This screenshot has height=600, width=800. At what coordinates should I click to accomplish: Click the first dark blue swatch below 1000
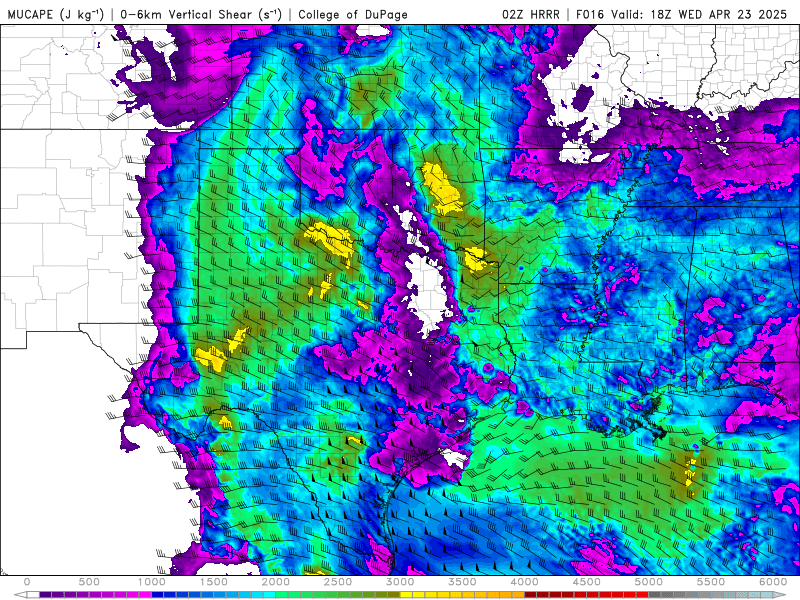[x=158, y=595]
